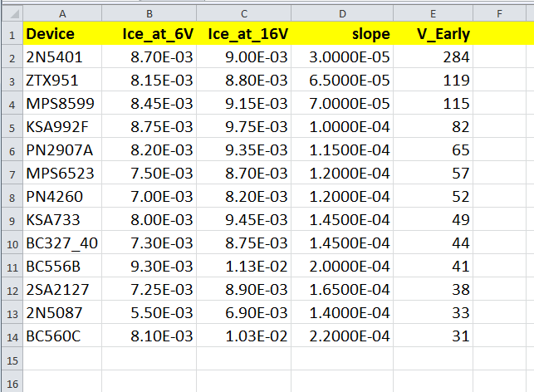Click V_Early value 38

434,289
